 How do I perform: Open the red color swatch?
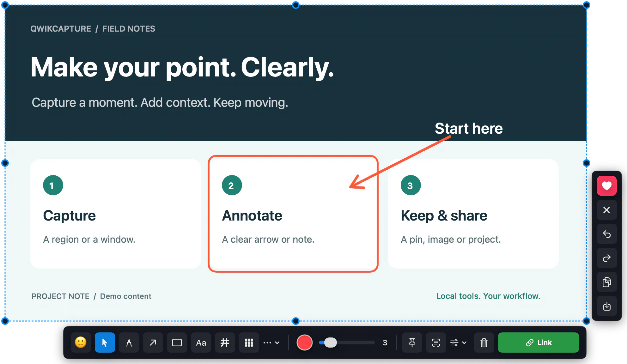point(304,343)
